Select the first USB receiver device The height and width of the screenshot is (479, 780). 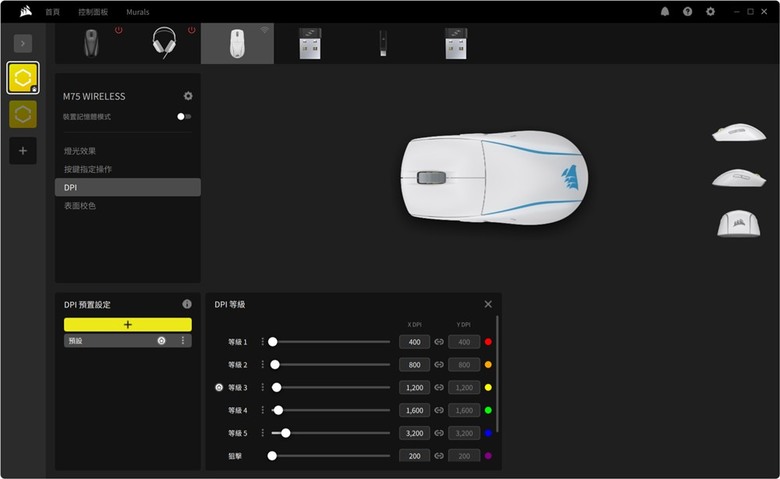click(310, 44)
